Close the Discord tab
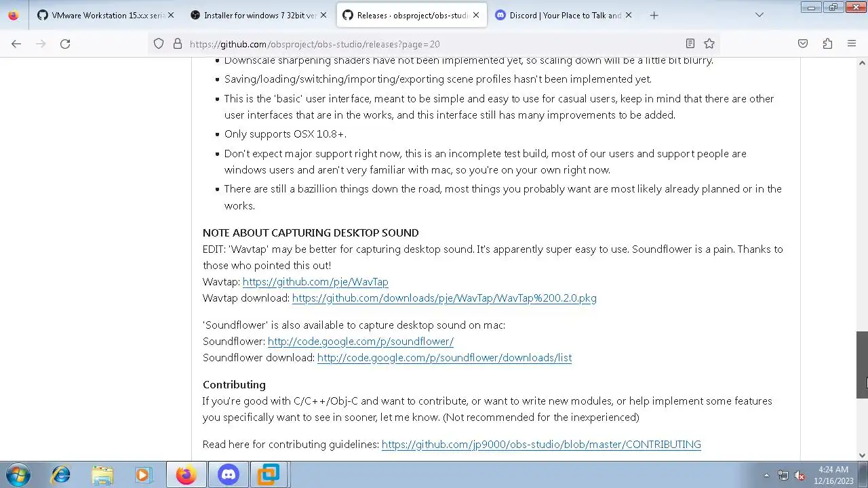Screen dimensions: 868x488 coord(629,15)
